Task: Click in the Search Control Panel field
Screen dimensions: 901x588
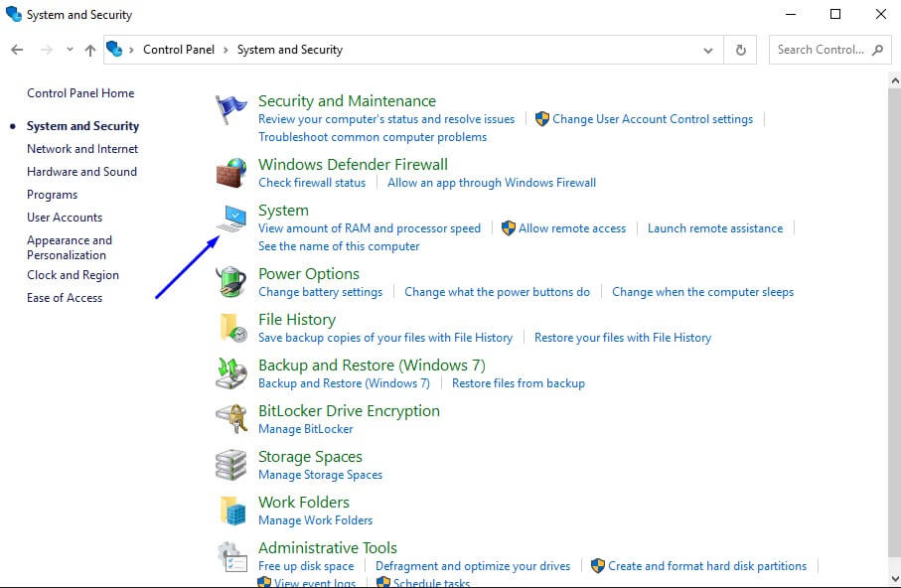Action: click(829, 50)
